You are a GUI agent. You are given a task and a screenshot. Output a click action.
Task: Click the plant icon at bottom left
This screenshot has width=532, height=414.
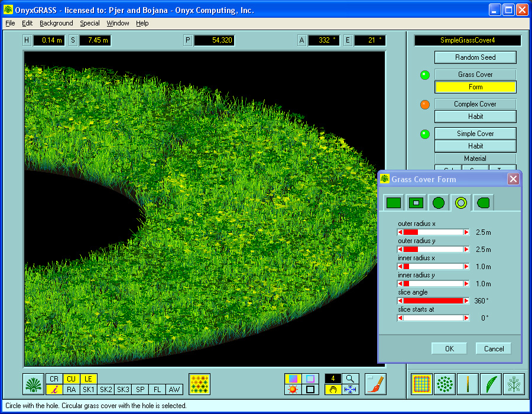tap(33, 383)
